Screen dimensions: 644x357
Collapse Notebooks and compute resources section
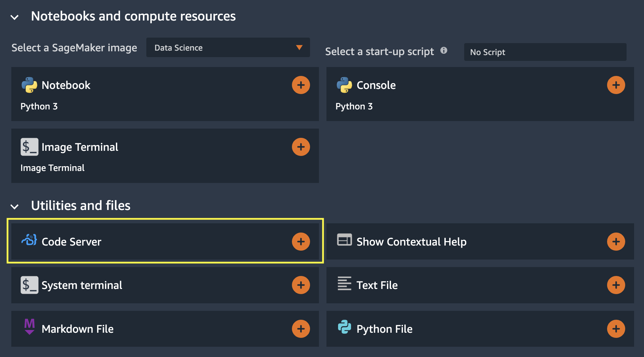click(x=15, y=17)
